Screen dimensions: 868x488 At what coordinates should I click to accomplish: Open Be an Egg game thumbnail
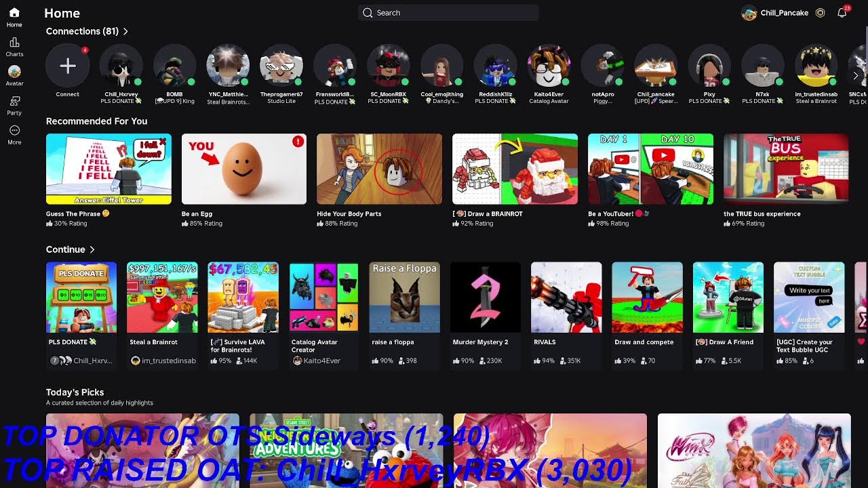pos(244,169)
